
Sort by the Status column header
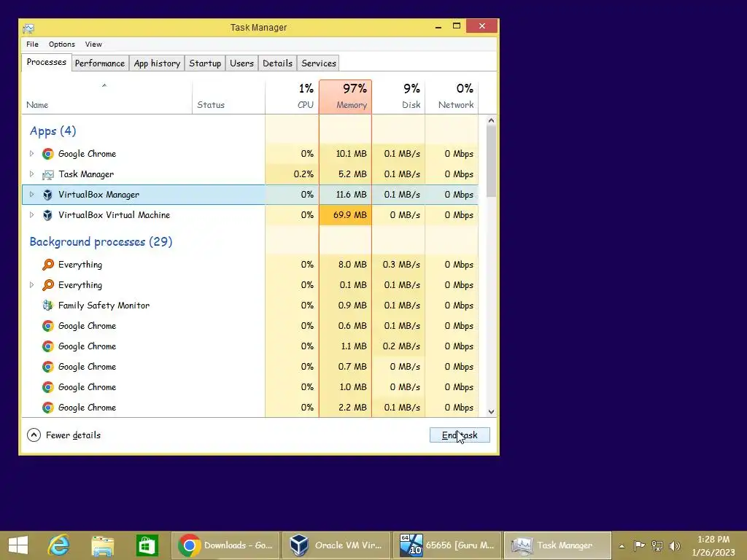[x=228, y=97]
